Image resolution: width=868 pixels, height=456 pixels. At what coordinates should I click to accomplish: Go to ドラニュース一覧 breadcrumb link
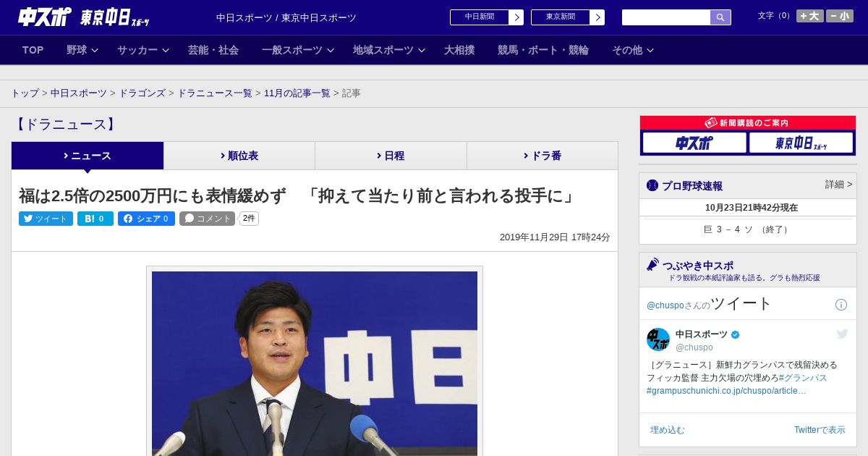click(215, 93)
